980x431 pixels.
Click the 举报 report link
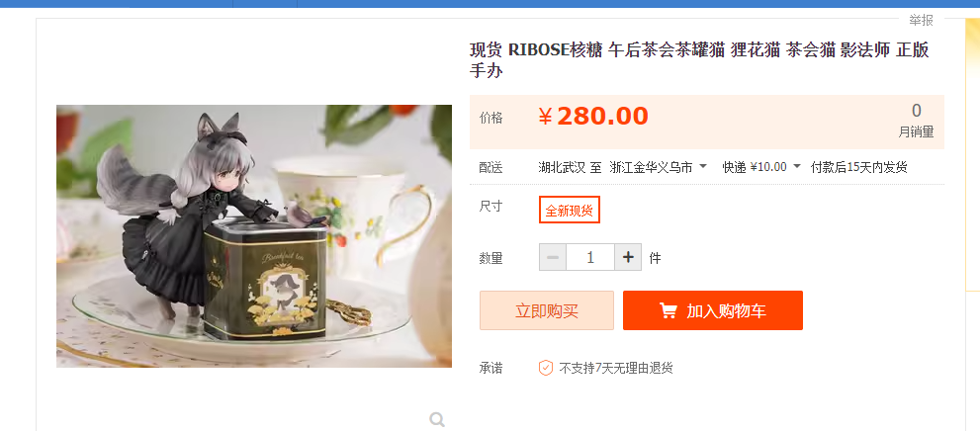coord(922,20)
